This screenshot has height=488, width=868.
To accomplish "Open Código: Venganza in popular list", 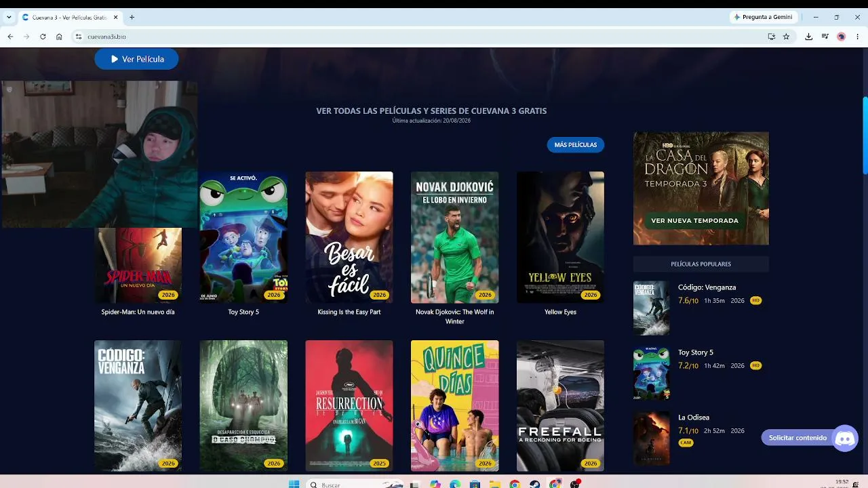I will 707,287.
